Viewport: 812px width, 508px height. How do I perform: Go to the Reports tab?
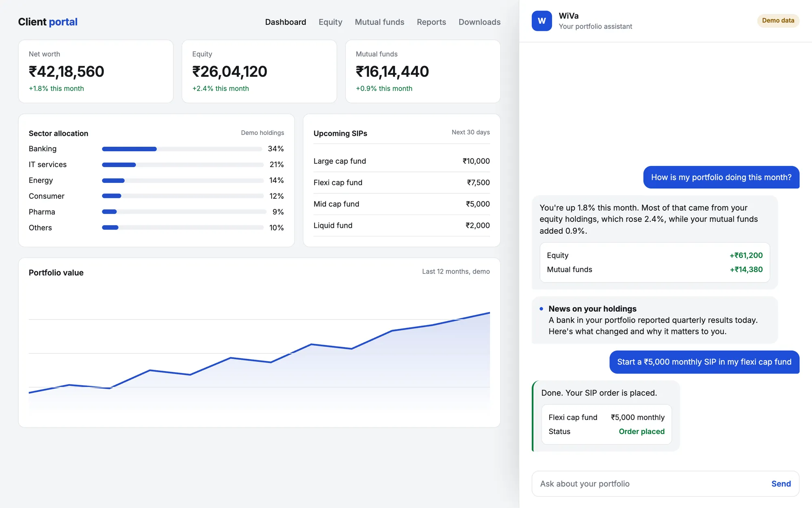(431, 22)
